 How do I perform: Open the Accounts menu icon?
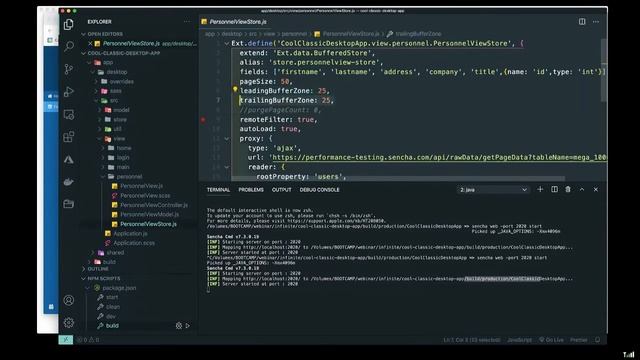[x=69, y=300]
